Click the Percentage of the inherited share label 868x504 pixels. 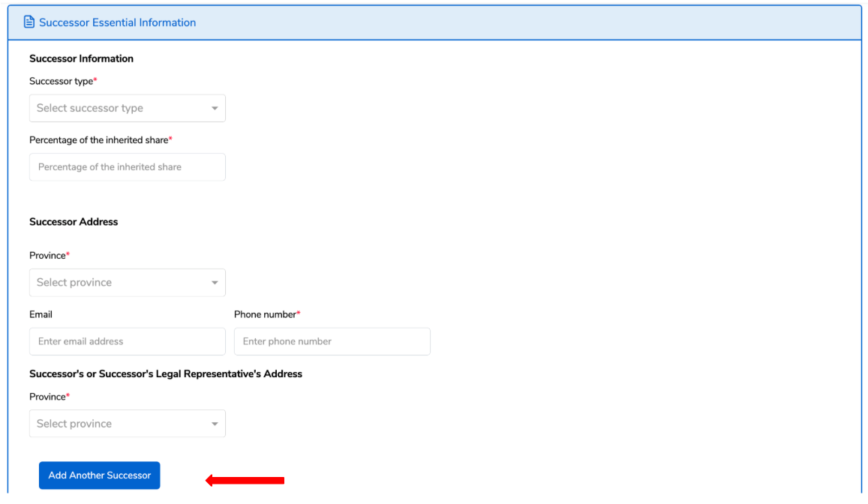[101, 140]
